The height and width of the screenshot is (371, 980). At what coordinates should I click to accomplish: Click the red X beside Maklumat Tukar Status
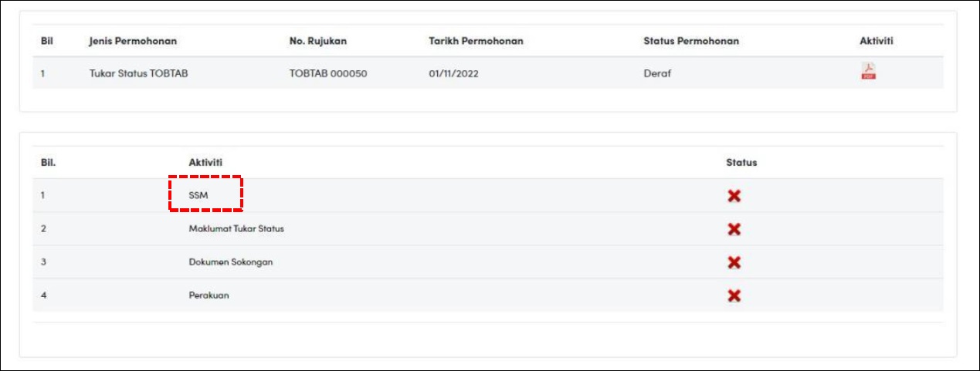[734, 229]
